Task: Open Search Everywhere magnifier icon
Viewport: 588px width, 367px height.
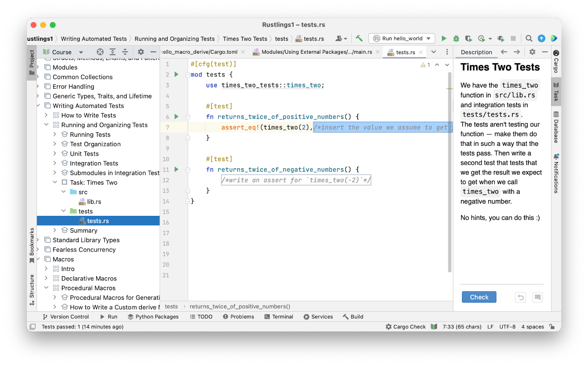Action: coord(529,38)
